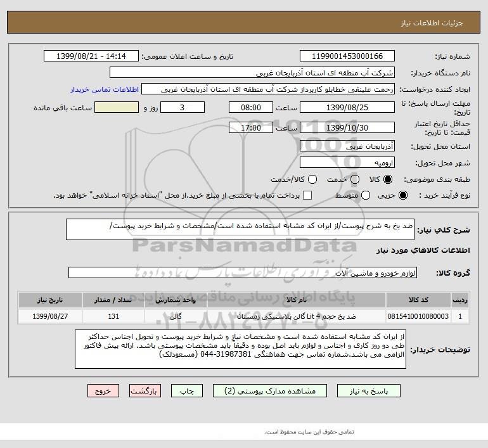The width and height of the screenshot is (488, 448).
Task: Select the کالا radio button
Action: pos(388,179)
